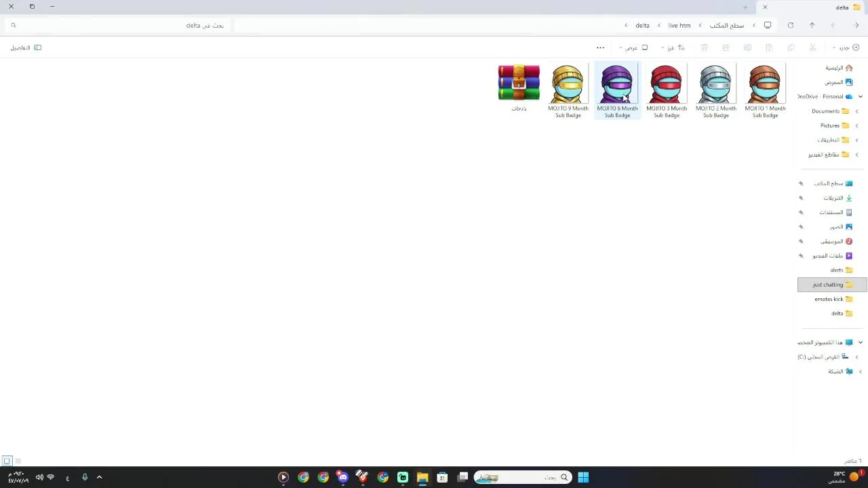Toggle the Details (التفاصيل) pane
The height and width of the screenshot is (488, 868).
pyautogui.click(x=26, y=47)
